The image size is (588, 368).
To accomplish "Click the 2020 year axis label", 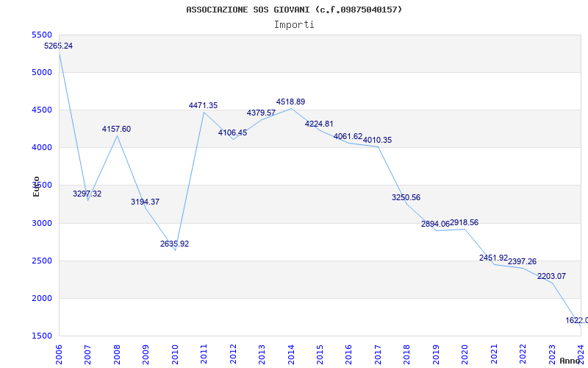I will (465, 355).
